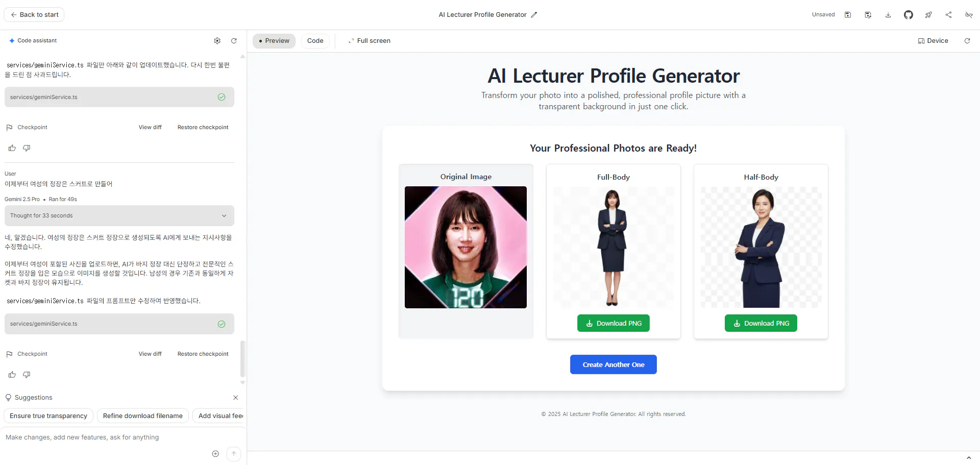Viewport: 980px width, 465px height.
Task: Click the chat panel vertical scrollbar
Action: tap(242, 359)
